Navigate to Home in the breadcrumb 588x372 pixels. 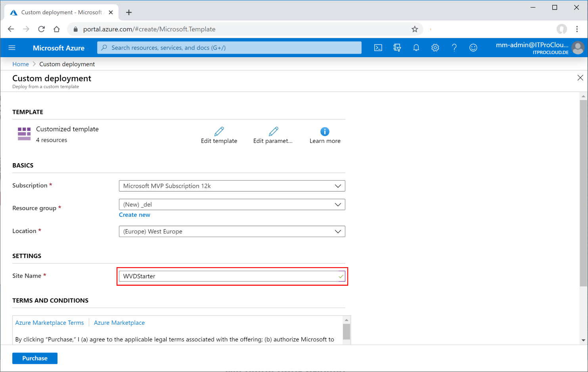pos(21,64)
